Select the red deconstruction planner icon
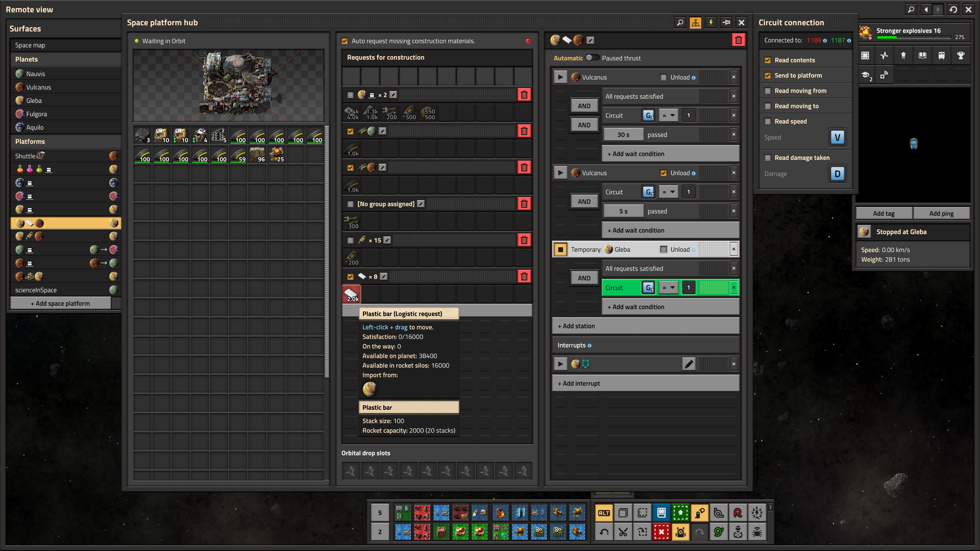This screenshot has height=551, width=980. (x=661, y=532)
